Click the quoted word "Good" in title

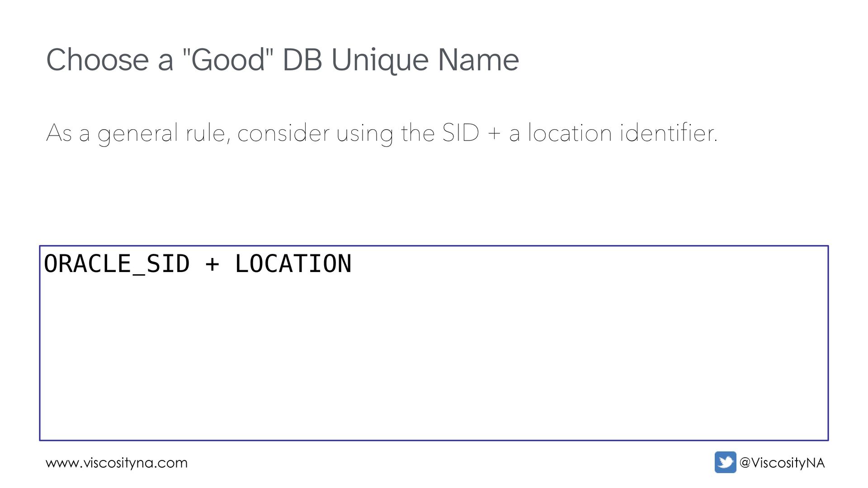coord(227,59)
